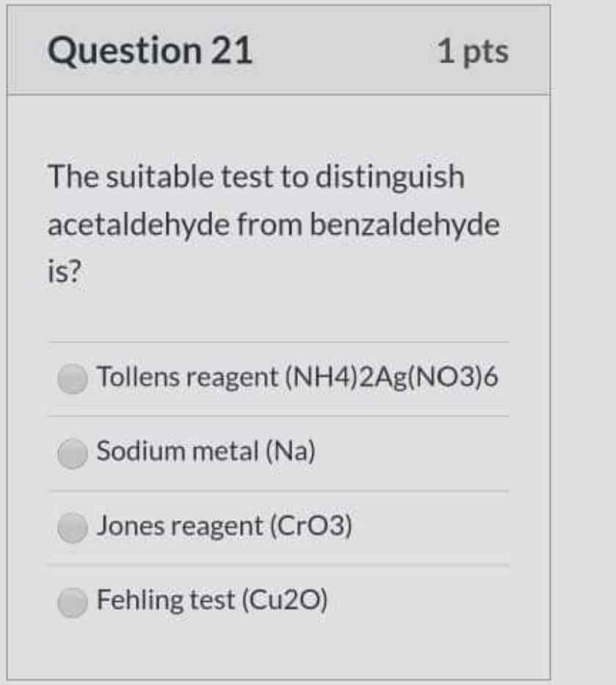Click the formula (NH4)2Ag(NO3)6
The height and width of the screenshot is (685, 616).
391,377
